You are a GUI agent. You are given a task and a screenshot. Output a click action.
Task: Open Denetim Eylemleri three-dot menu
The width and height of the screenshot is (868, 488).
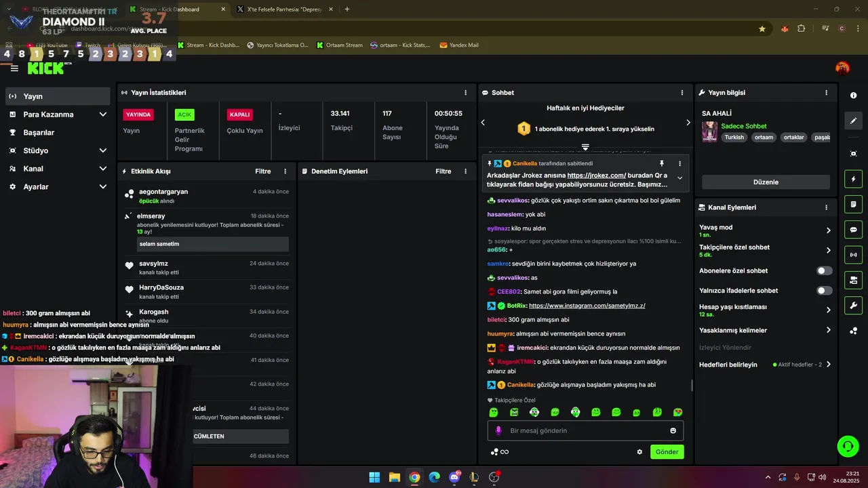[465, 171]
